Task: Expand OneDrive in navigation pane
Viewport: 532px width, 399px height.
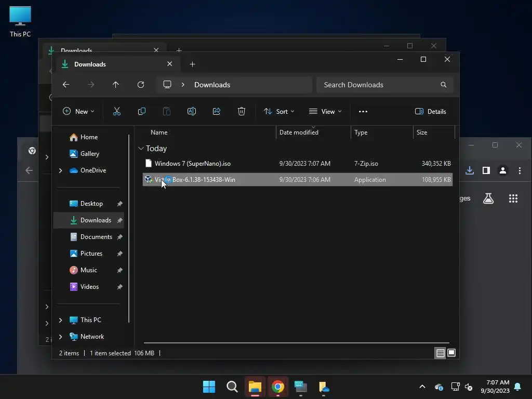Action: [x=60, y=170]
